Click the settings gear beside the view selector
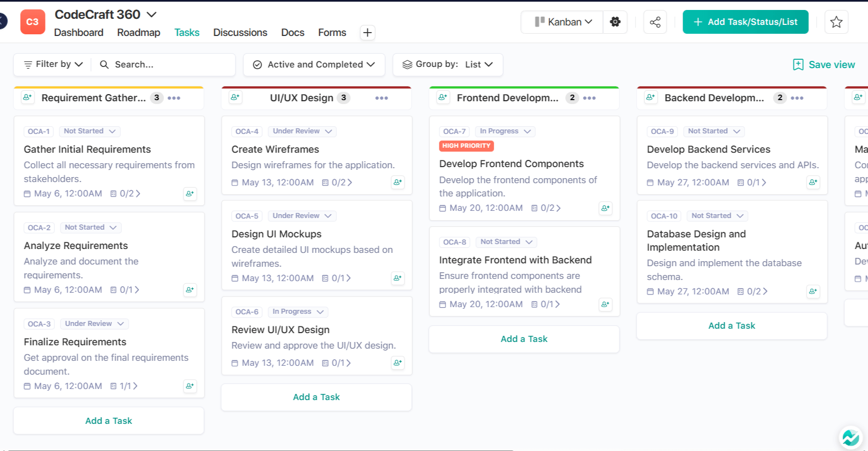Screen dimensions: 868x451 (615, 22)
